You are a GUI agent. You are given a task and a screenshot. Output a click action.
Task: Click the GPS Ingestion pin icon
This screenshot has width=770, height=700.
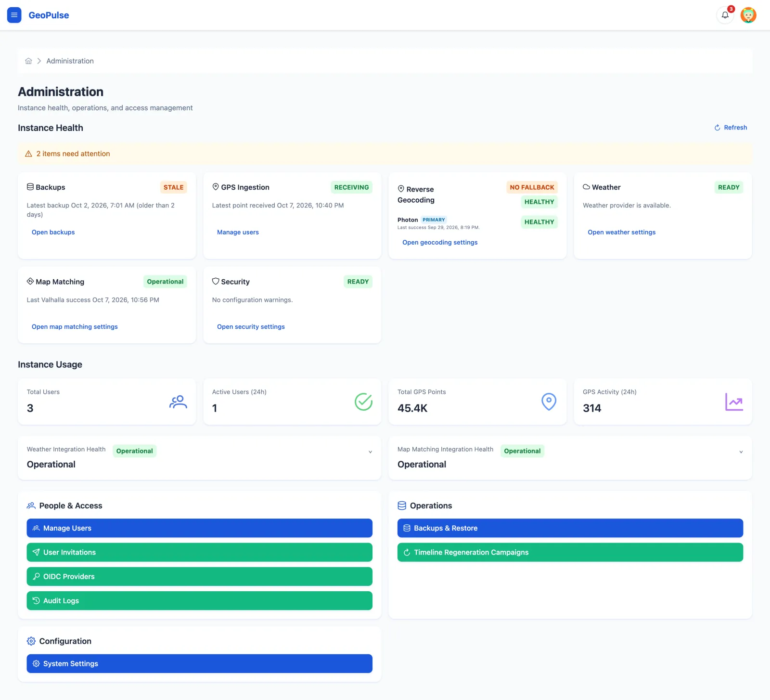(216, 187)
